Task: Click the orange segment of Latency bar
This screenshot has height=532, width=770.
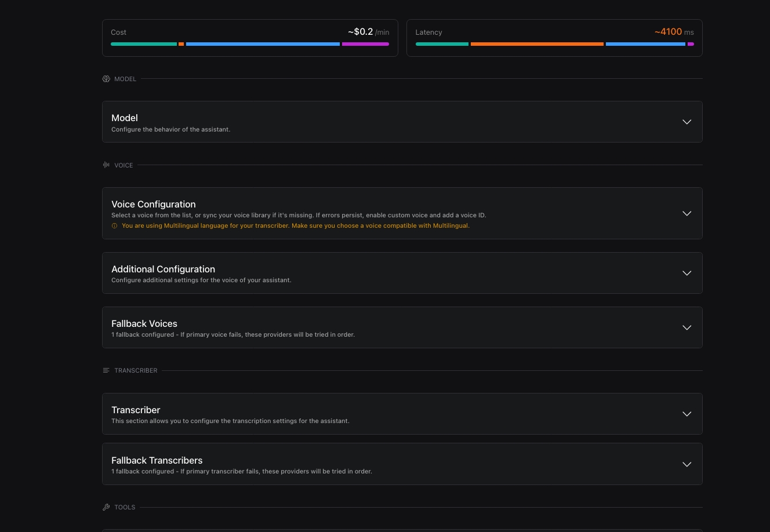Action: (x=537, y=44)
